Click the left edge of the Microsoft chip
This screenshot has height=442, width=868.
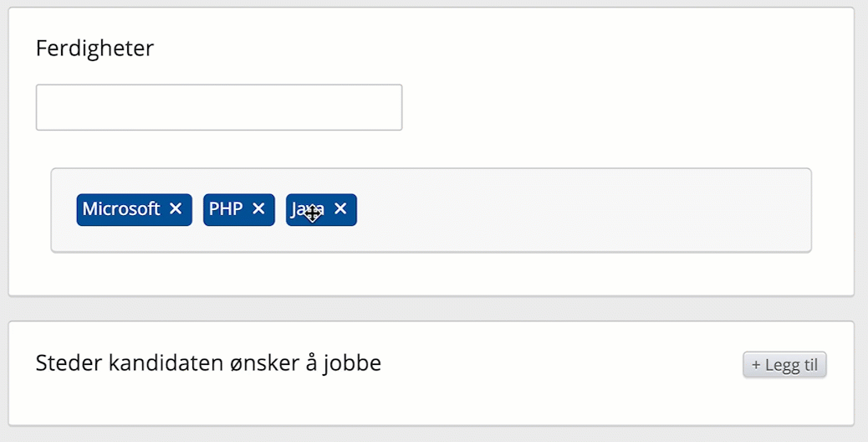79,209
